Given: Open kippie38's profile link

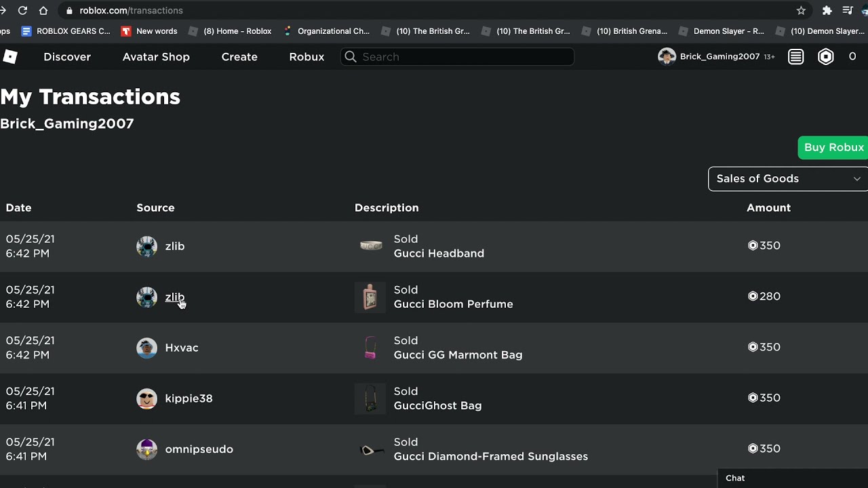Looking at the screenshot, I should coord(189,399).
